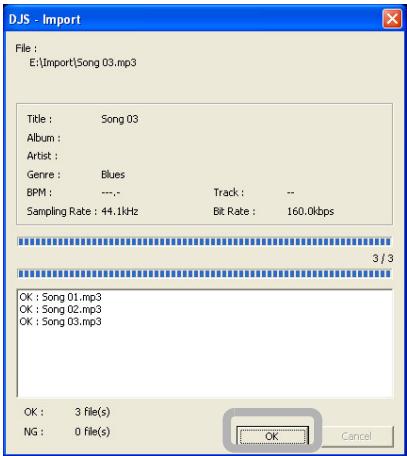
Task: Click the Bit Rate value 160.0kbps
Action: click(x=311, y=211)
